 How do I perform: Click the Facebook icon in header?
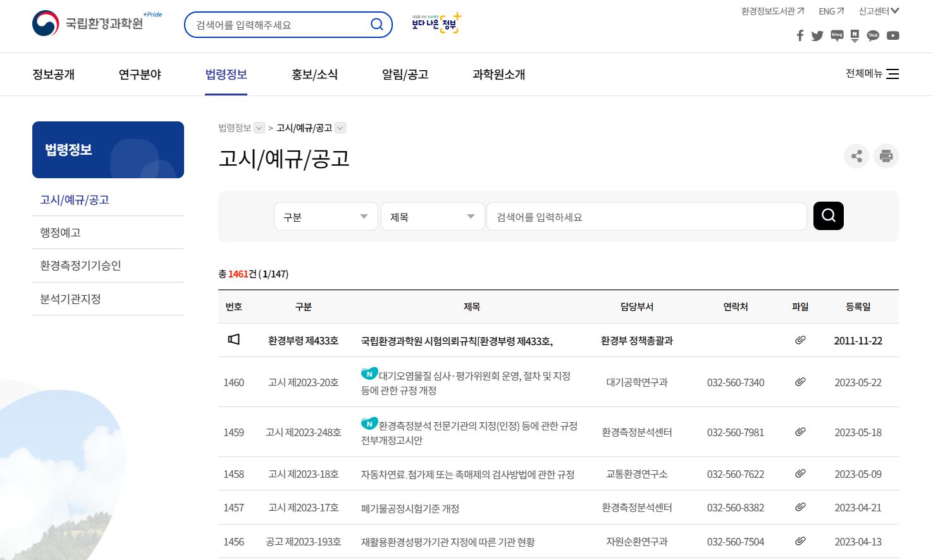click(x=800, y=35)
